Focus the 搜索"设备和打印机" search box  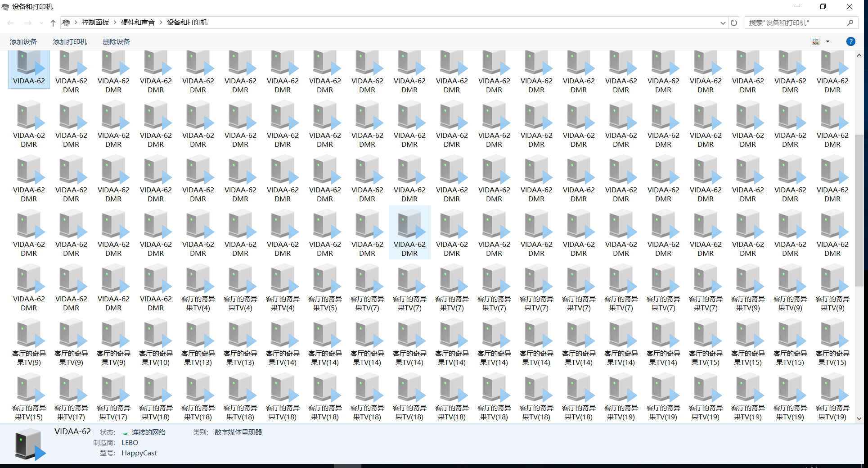(794, 23)
